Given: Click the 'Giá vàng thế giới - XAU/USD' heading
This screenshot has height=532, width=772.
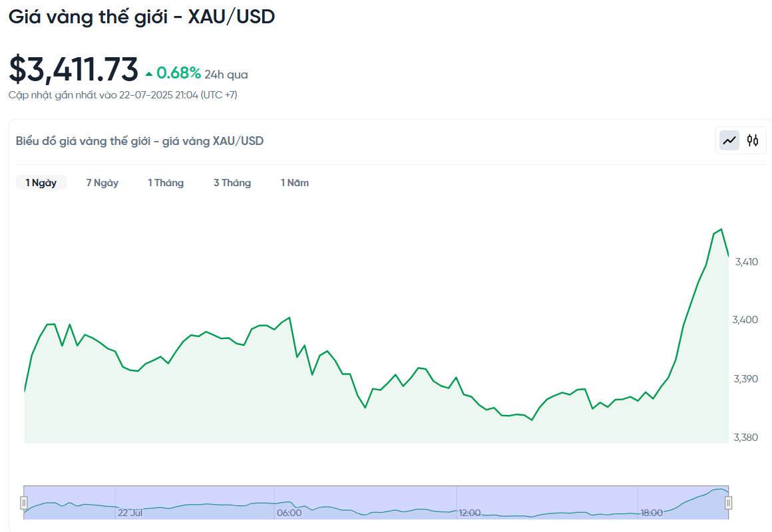Looking at the screenshot, I should pyautogui.click(x=142, y=17).
